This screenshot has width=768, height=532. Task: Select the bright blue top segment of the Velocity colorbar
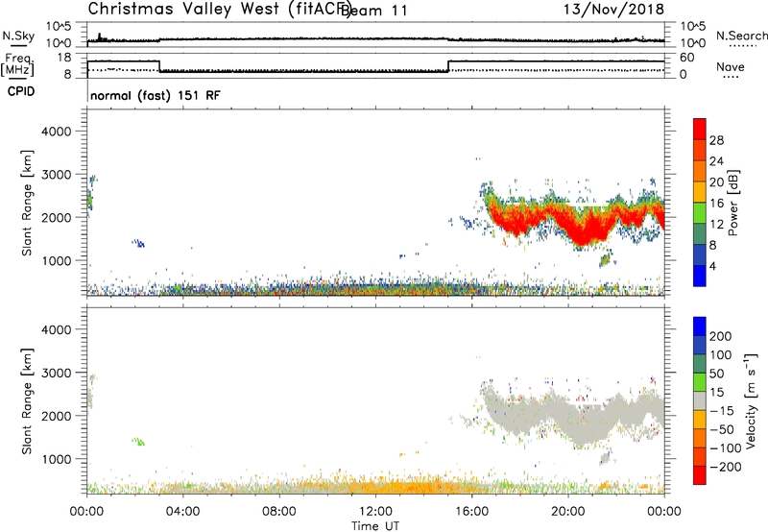700,326
